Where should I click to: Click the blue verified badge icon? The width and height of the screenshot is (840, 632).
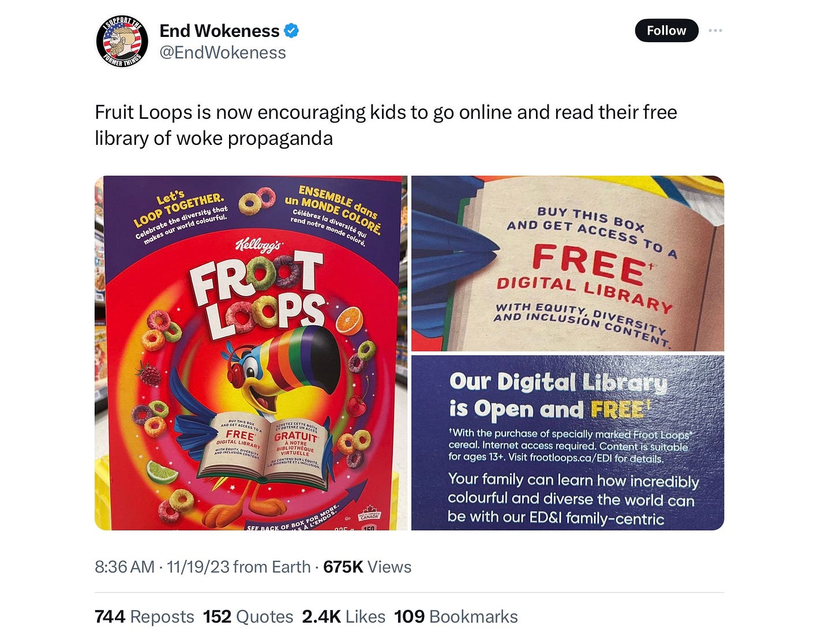point(292,31)
